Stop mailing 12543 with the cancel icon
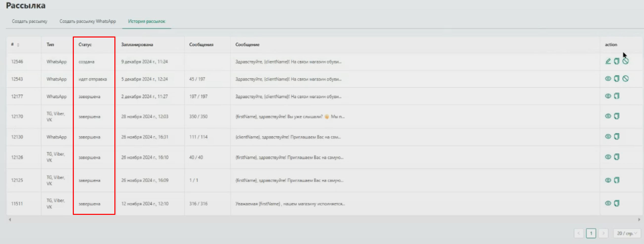Viewport: 644px width, 244px height. [625, 79]
